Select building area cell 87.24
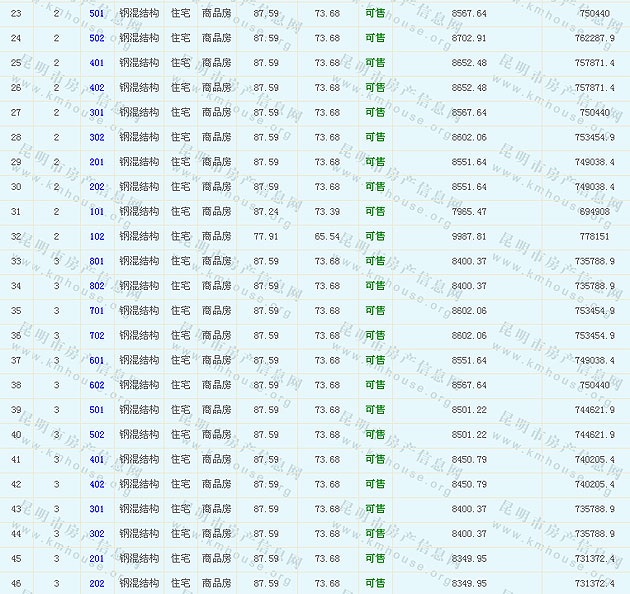 266,212
